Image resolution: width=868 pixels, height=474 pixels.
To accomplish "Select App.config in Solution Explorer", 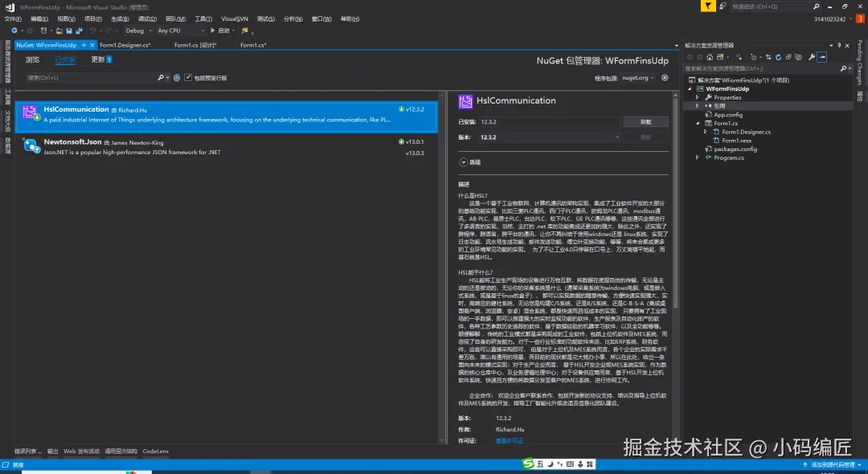I will (728, 115).
